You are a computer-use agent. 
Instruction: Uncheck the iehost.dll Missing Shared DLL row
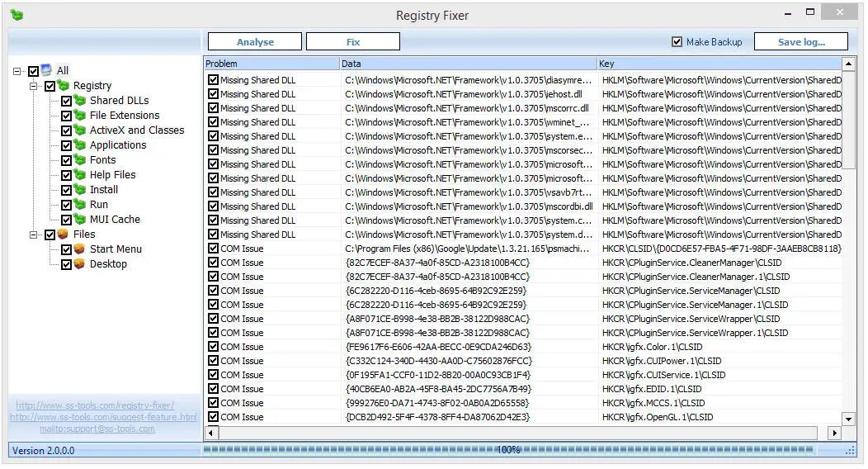(x=213, y=93)
